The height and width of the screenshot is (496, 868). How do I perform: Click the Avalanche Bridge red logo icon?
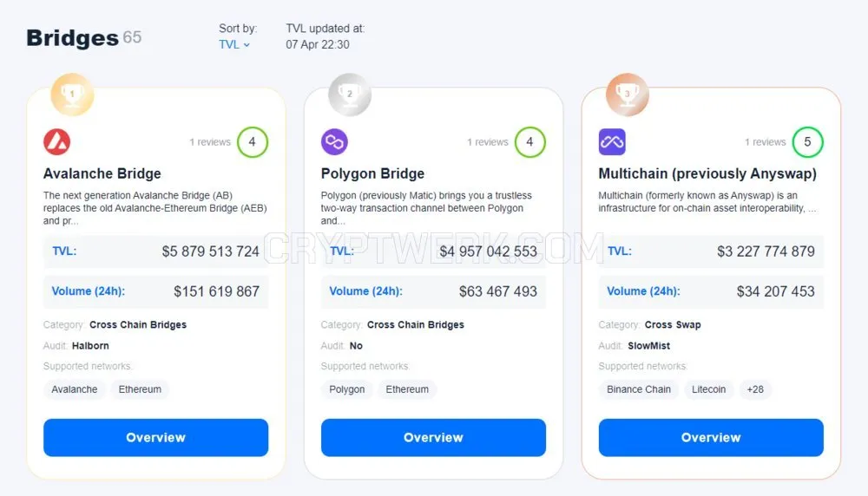pyautogui.click(x=57, y=142)
